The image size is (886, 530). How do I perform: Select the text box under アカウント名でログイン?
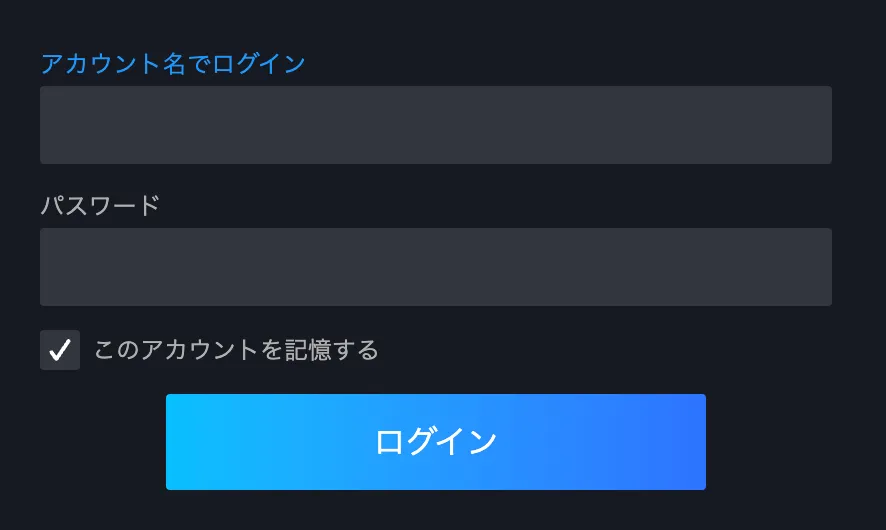436,125
